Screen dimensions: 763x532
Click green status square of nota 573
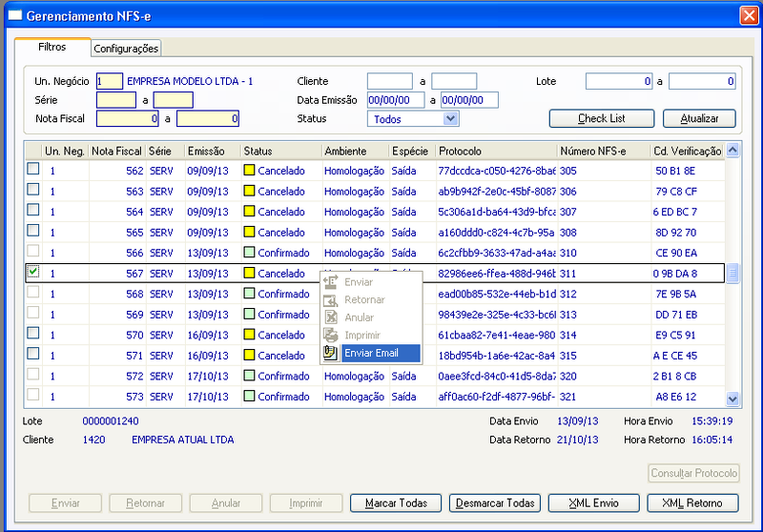click(x=249, y=397)
